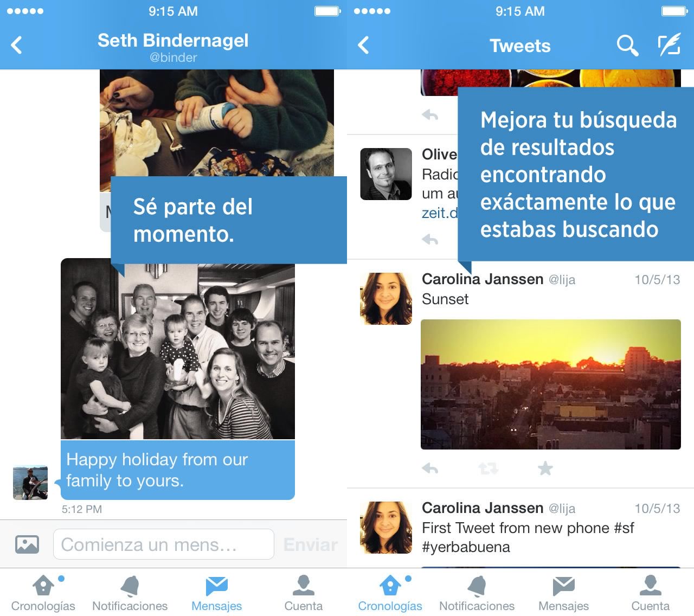Image resolution: width=694 pixels, height=616 pixels.
Task: Tap the Tweets header title
Action: pos(520,46)
